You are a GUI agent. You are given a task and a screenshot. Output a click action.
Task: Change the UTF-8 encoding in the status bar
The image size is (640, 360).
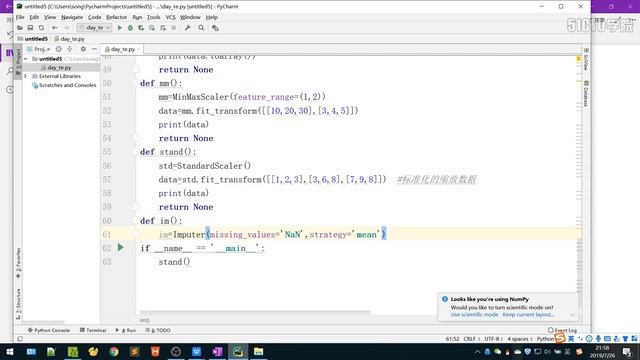coord(493,339)
